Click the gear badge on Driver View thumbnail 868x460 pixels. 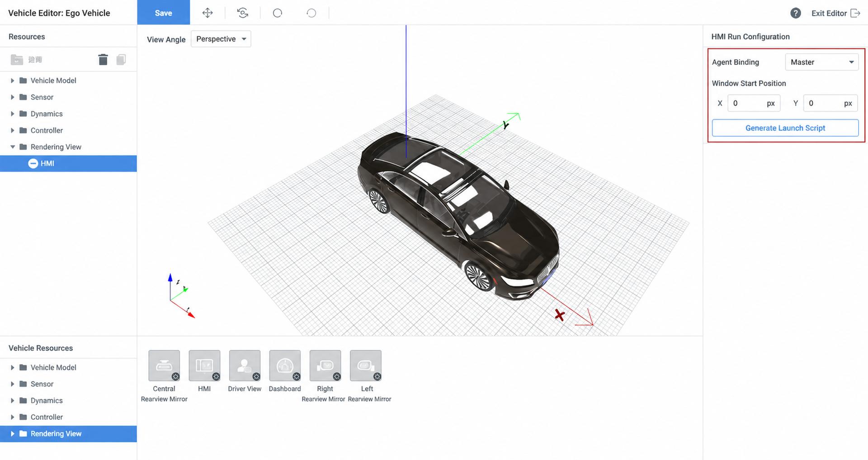pyautogui.click(x=256, y=377)
